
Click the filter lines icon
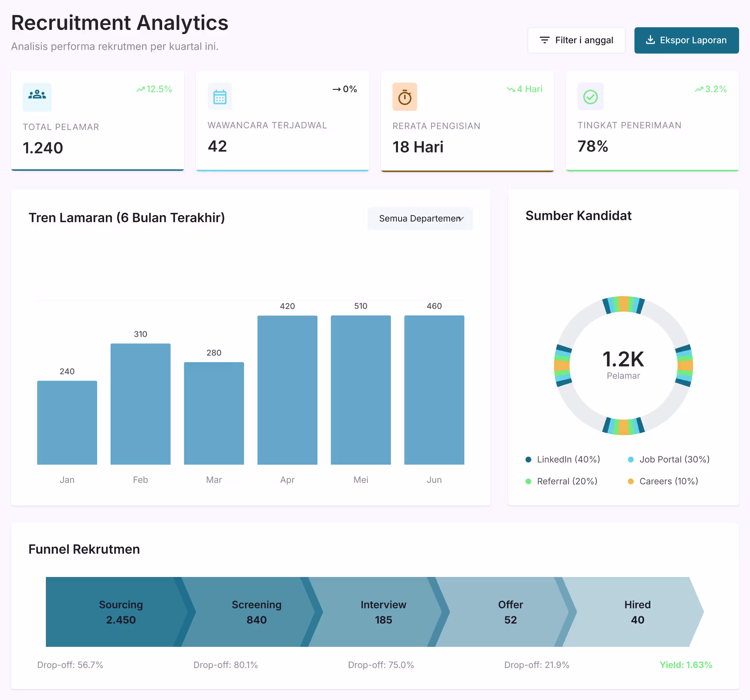pos(544,40)
